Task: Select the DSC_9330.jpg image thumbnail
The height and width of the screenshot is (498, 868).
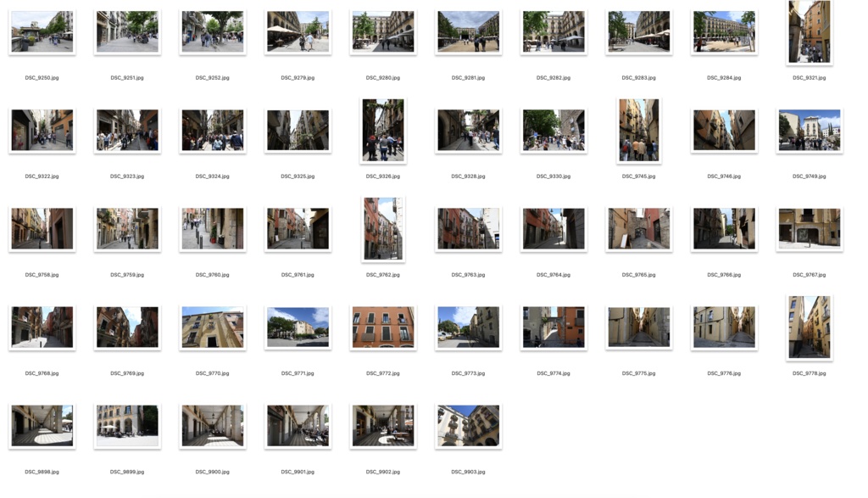Action: (x=554, y=131)
